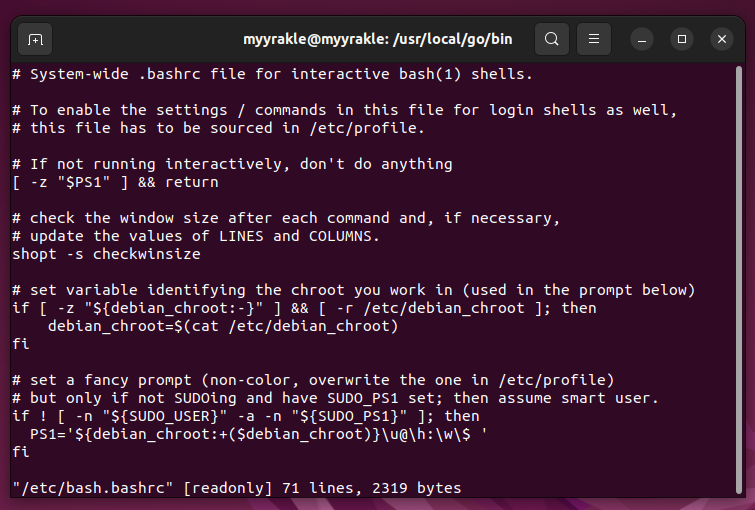The image size is (755, 510).
Task: Click the "sourced in /etc/profile" comment line
Action: [x=218, y=128]
